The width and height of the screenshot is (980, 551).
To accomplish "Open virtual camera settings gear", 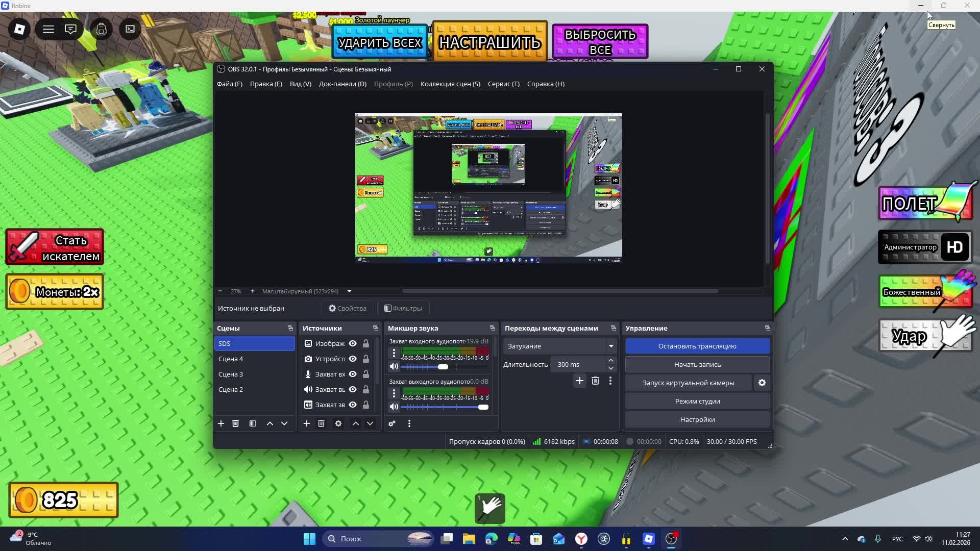I will (762, 383).
